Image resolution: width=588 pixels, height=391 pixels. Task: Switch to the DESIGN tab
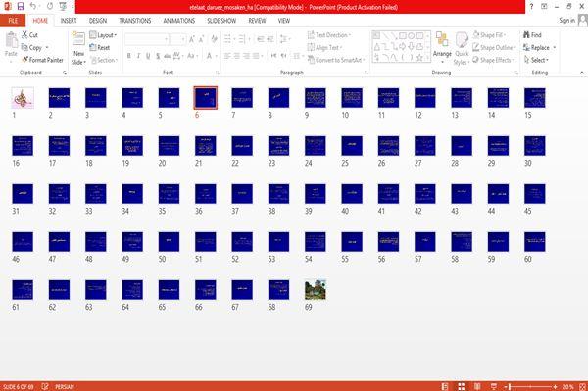coord(98,21)
